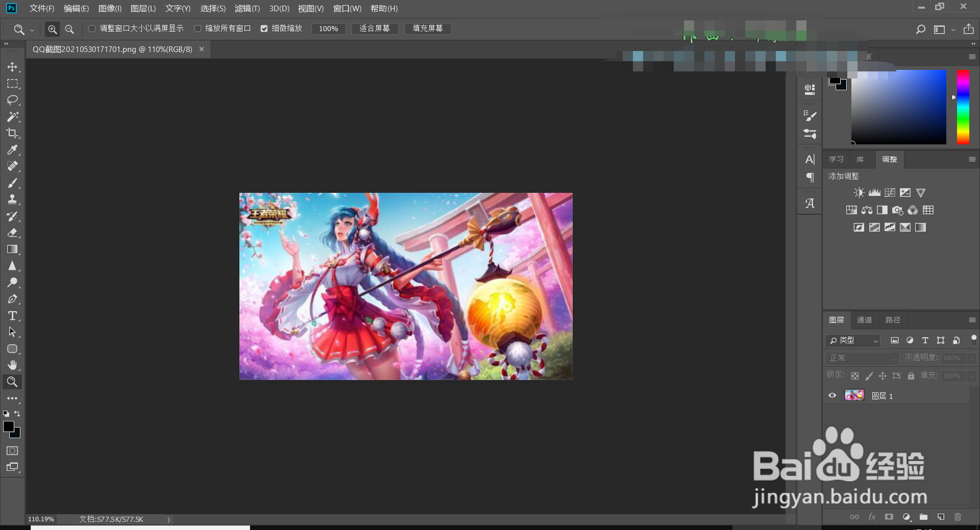Pick a color in the blue color field
Image resolution: width=980 pixels, height=530 pixels.
[x=898, y=107]
